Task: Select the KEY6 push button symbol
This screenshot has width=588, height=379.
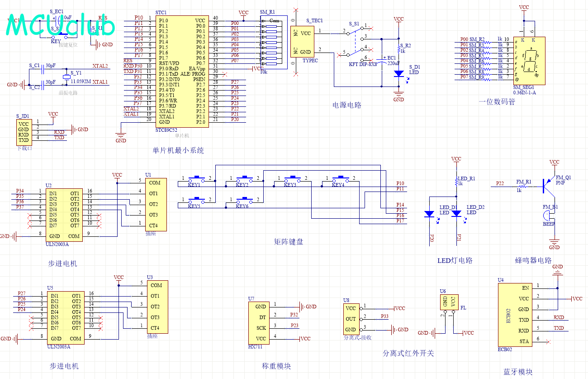Action: click(x=245, y=201)
